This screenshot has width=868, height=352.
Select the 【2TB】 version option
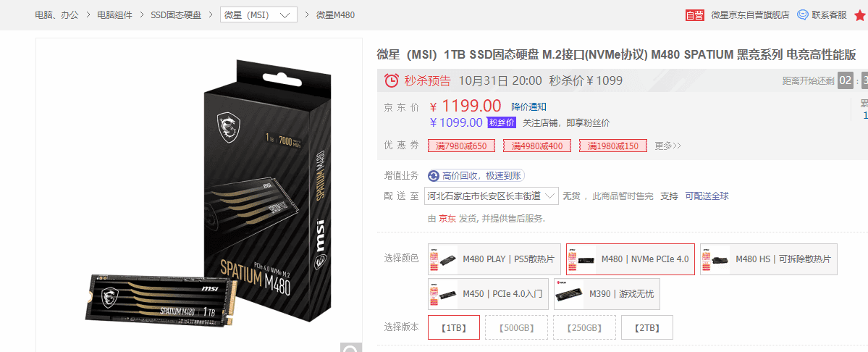coord(647,327)
